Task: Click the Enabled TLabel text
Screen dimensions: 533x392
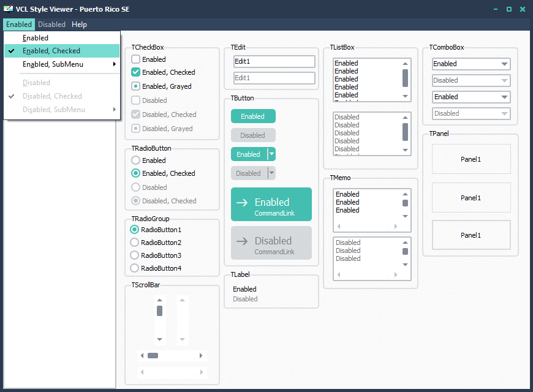Action: pyautogui.click(x=244, y=289)
